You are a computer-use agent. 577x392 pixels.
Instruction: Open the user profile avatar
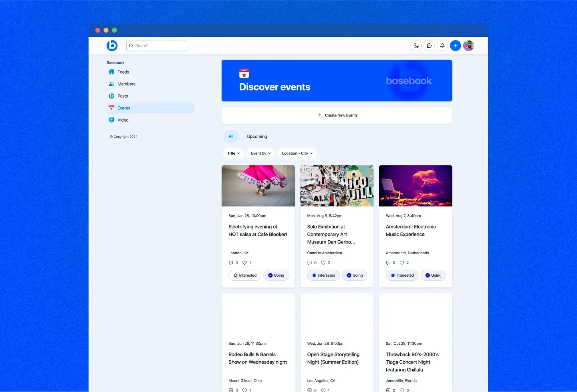tap(468, 46)
